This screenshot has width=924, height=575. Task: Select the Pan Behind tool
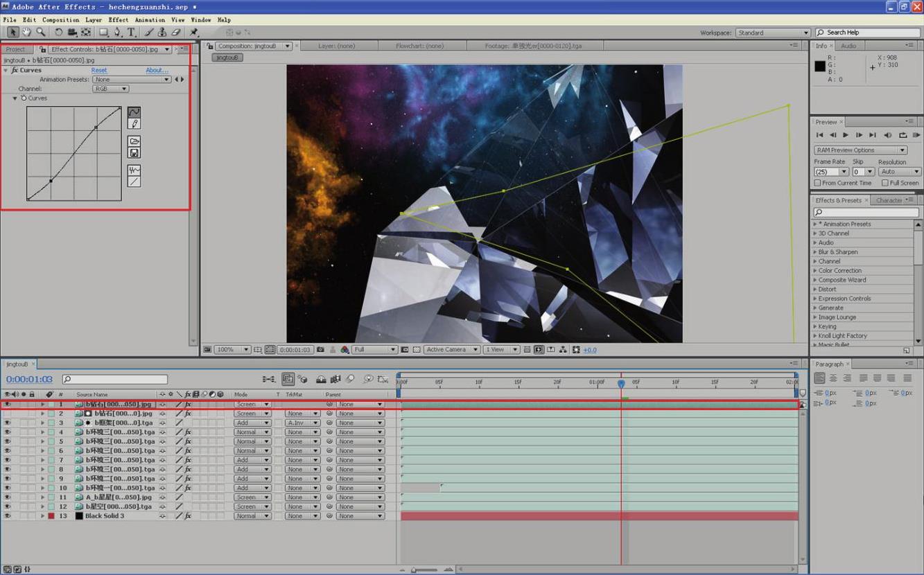tap(86, 32)
